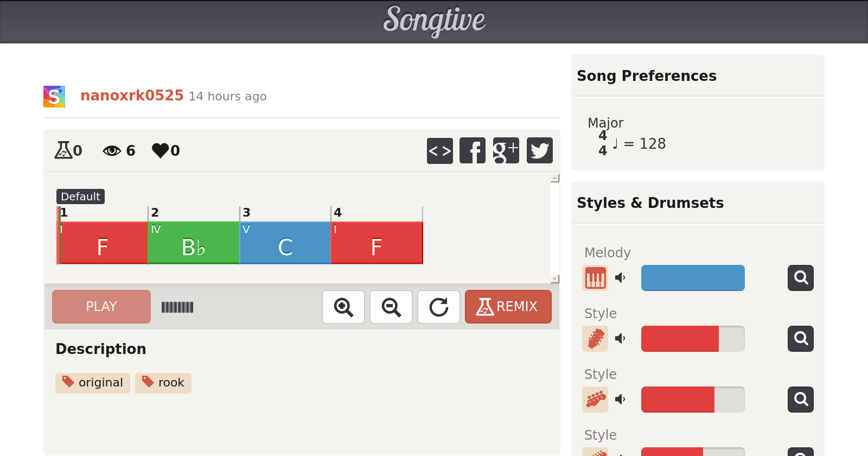Click the Melody piano instrument icon
Viewport: 868px width, 456px height.
coord(595,278)
